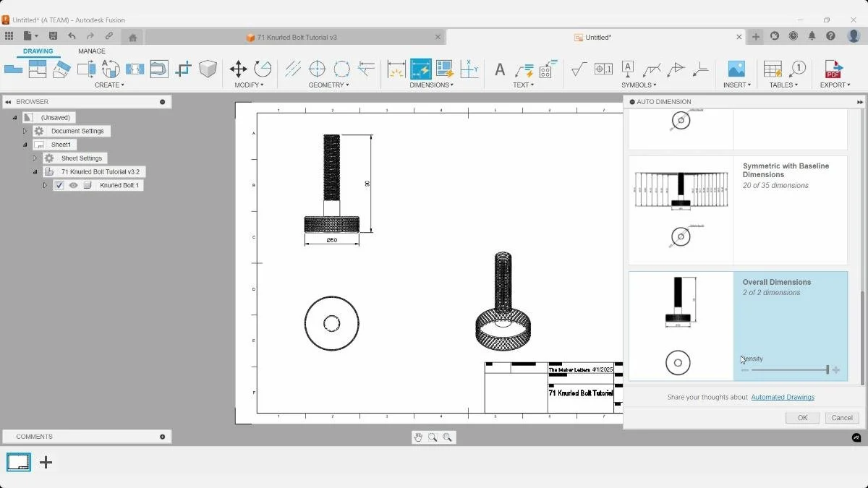Image resolution: width=868 pixels, height=488 pixels.
Task: Open the Zoom Window tool below the canvas
Action: [433, 437]
